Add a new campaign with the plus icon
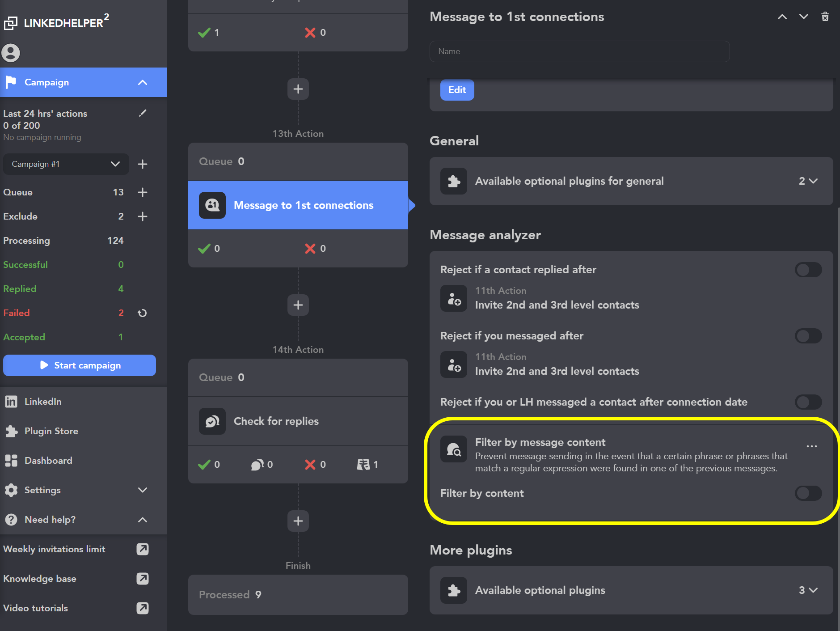 tap(143, 164)
